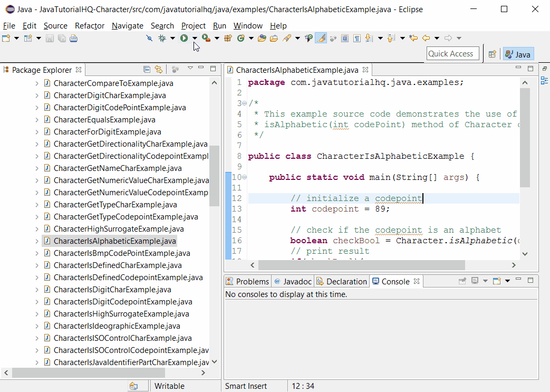Select CharacterHighSurrogateExample.java file
550x392 pixels.
coord(119,229)
